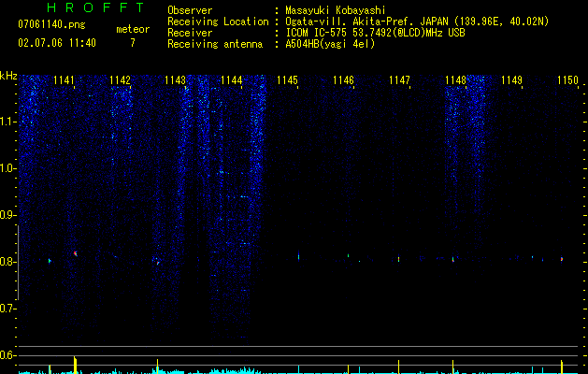Click the 1.0 kHz axis label
The width and height of the screenshot is (588, 374).
(x=8, y=168)
